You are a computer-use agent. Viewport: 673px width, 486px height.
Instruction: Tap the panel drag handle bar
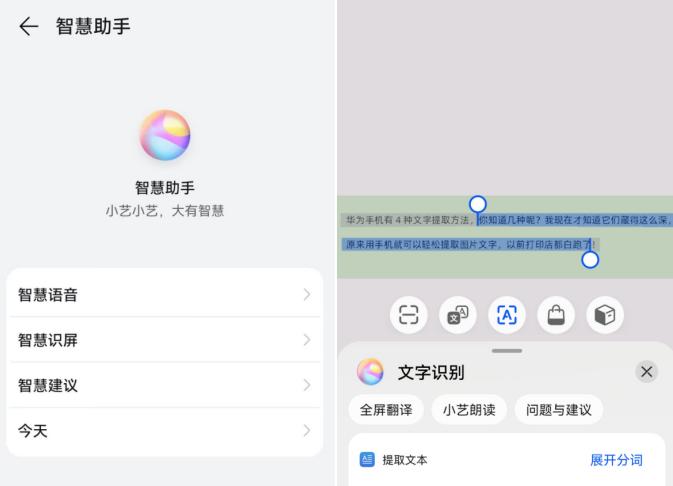coord(507,351)
